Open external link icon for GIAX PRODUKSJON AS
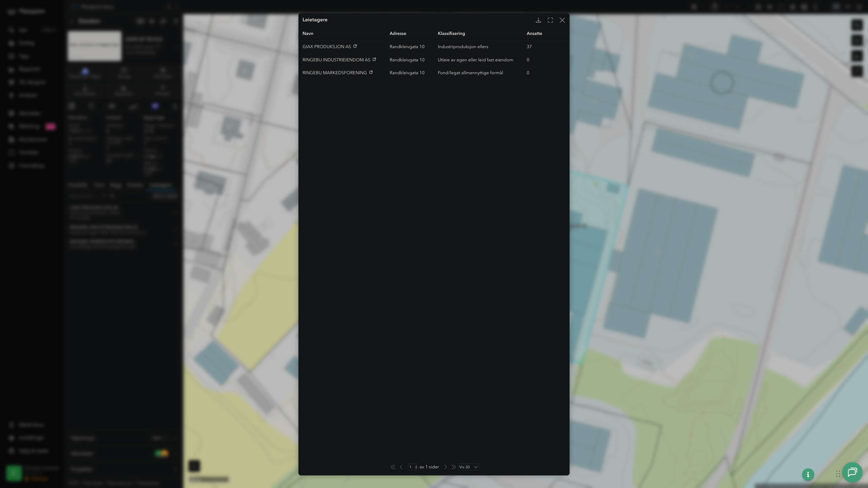 pos(355,46)
